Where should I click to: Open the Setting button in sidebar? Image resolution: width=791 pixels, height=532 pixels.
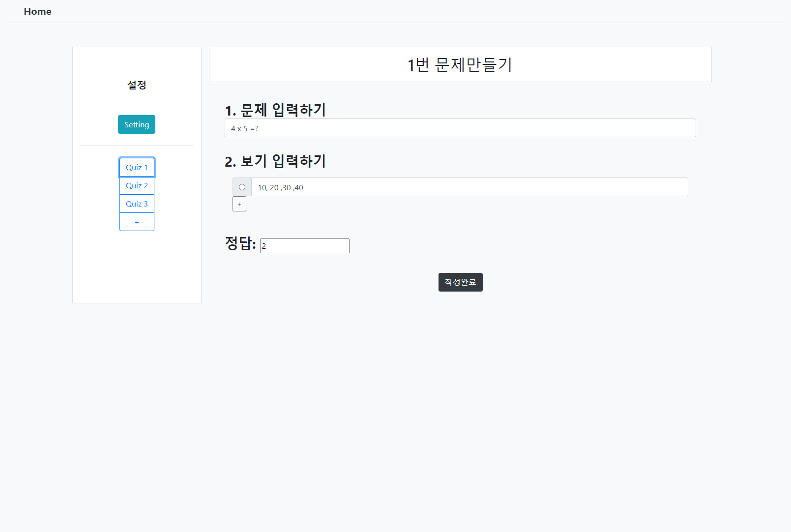point(137,124)
